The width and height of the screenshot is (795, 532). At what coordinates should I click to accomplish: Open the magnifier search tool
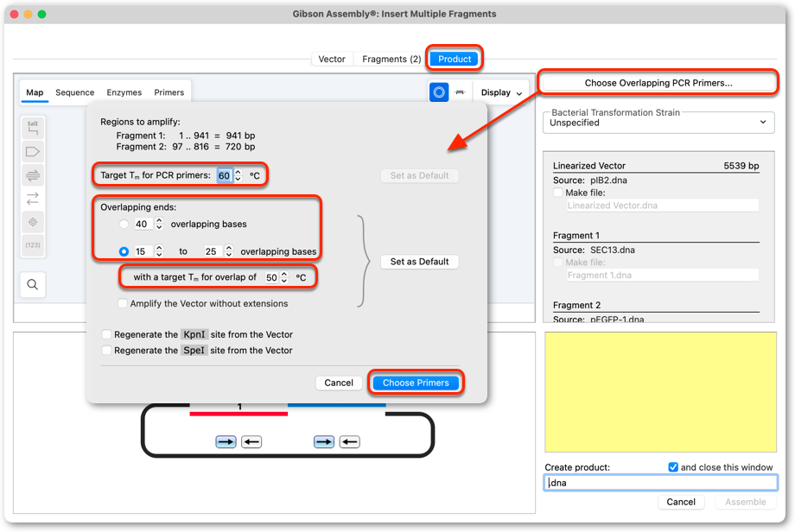click(33, 284)
